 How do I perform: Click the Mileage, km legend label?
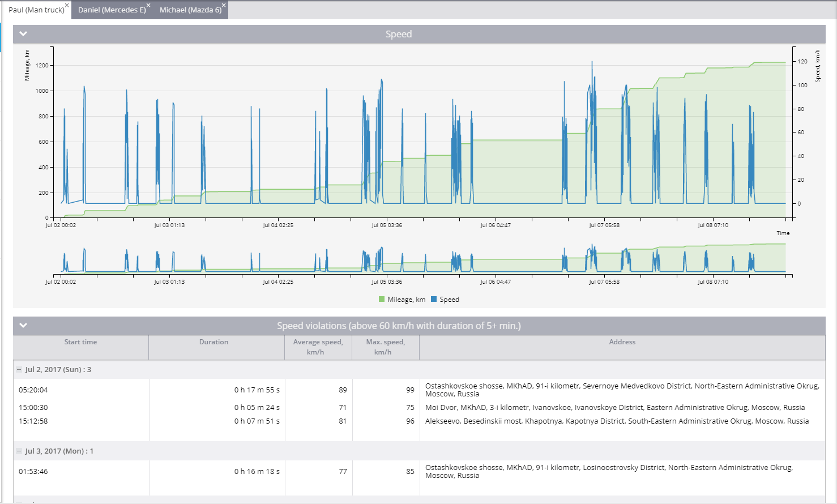click(406, 300)
